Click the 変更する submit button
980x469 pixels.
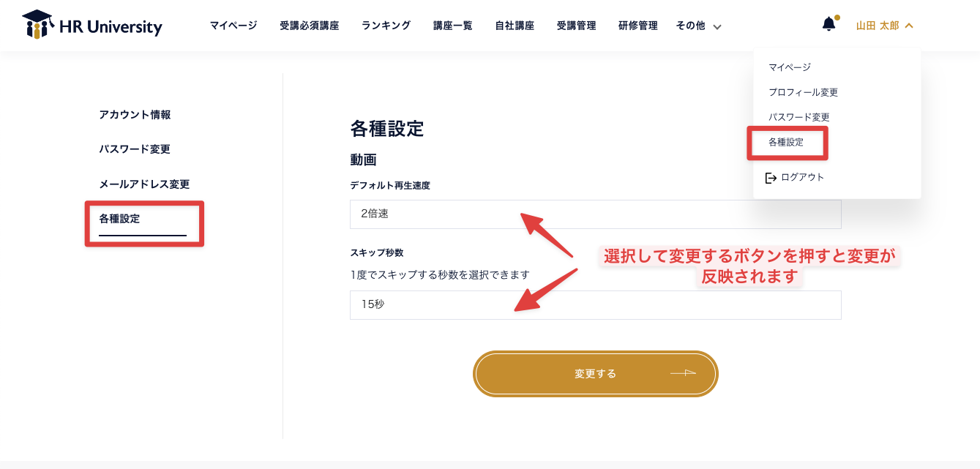click(596, 374)
